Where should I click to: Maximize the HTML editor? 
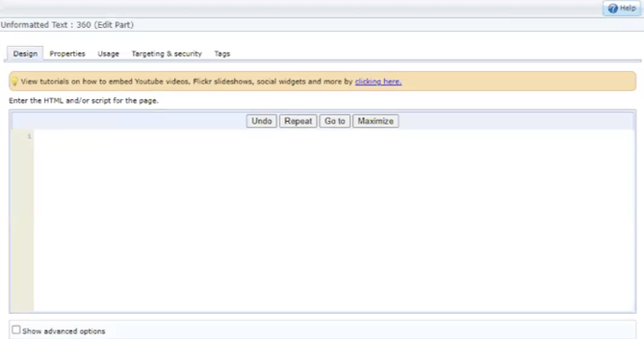click(x=375, y=121)
